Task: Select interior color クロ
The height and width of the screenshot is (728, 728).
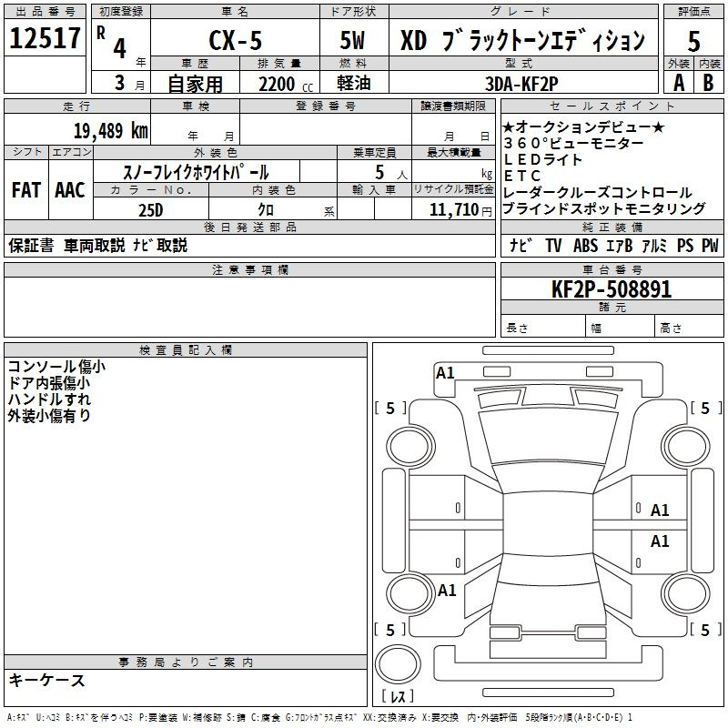Action: (x=266, y=210)
